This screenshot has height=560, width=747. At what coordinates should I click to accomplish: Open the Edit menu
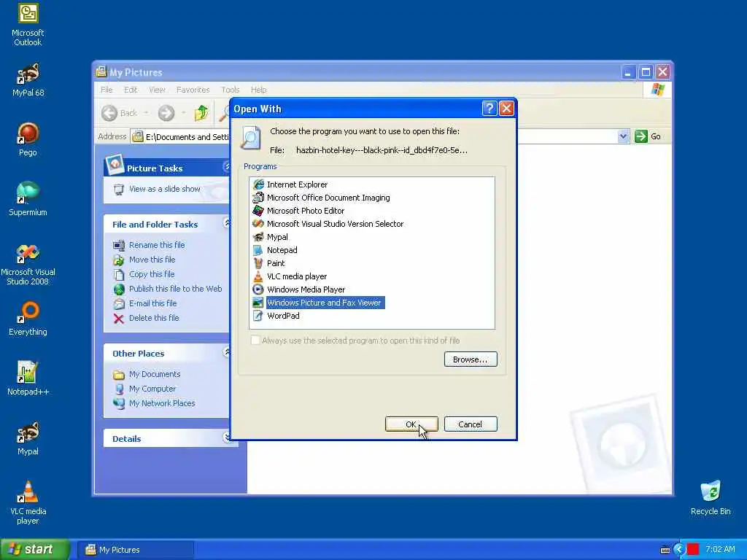click(131, 90)
